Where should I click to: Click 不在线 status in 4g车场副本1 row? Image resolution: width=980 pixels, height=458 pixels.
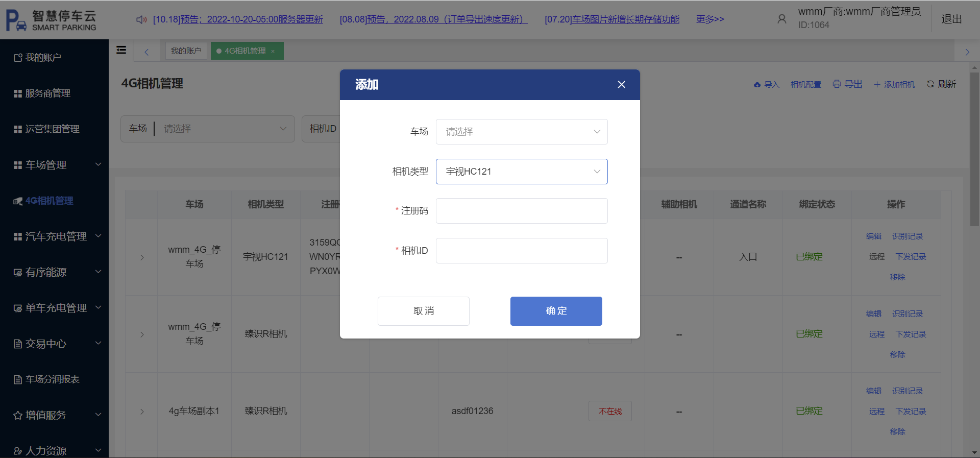click(x=610, y=411)
